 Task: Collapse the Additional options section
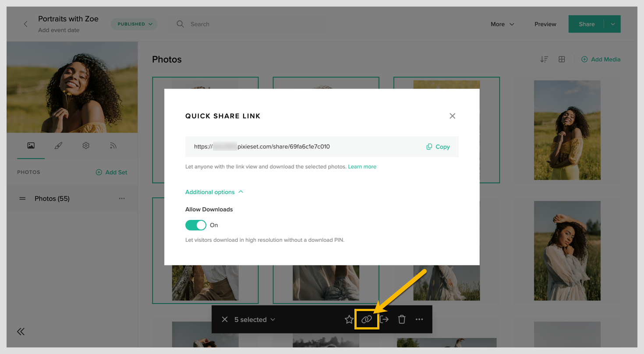[214, 192]
